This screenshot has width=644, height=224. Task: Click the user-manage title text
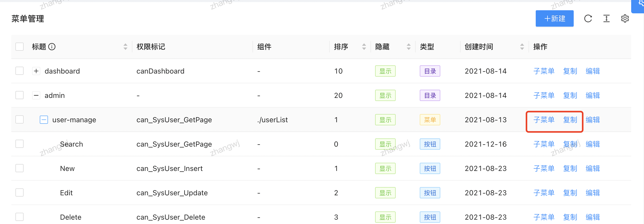click(x=74, y=120)
